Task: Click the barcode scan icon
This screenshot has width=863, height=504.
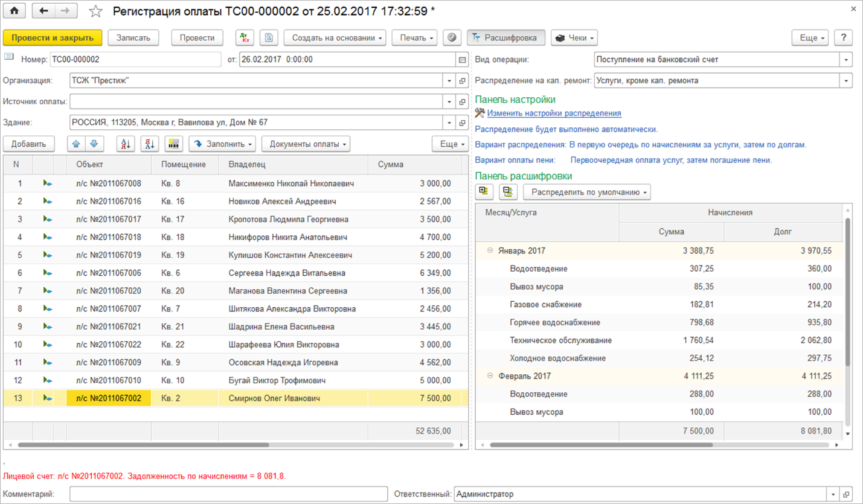Action: coord(174,144)
